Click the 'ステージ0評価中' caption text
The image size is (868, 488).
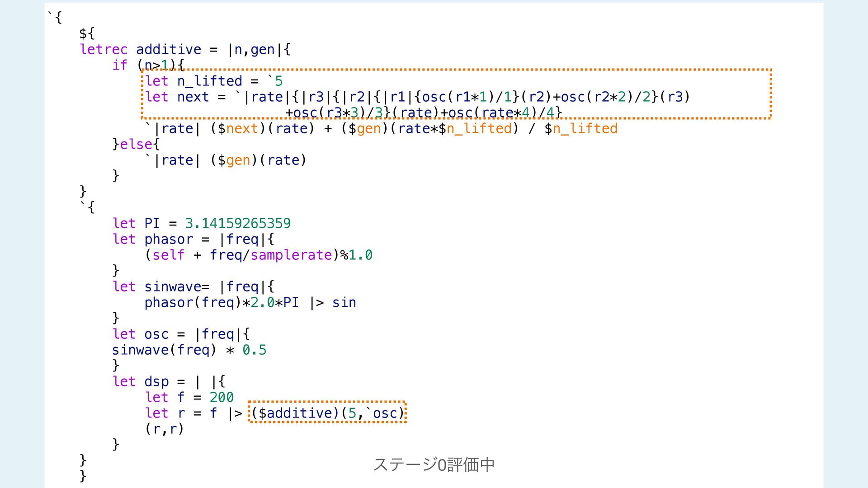pyautogui.click(x=434, y=465)
